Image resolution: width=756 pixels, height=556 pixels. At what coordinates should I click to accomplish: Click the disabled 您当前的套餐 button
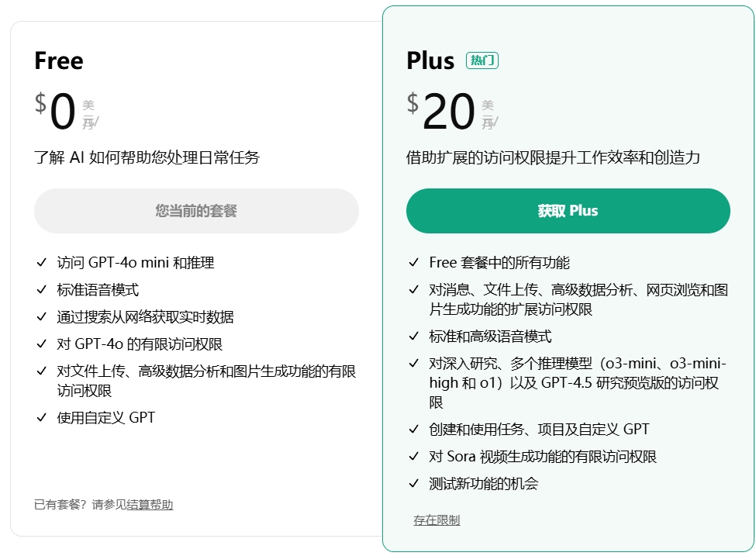coord(196,211)
